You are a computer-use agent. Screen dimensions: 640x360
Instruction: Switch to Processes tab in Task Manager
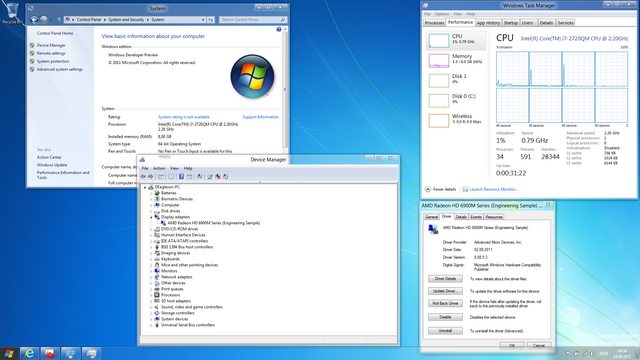click(x=434, y=23)
